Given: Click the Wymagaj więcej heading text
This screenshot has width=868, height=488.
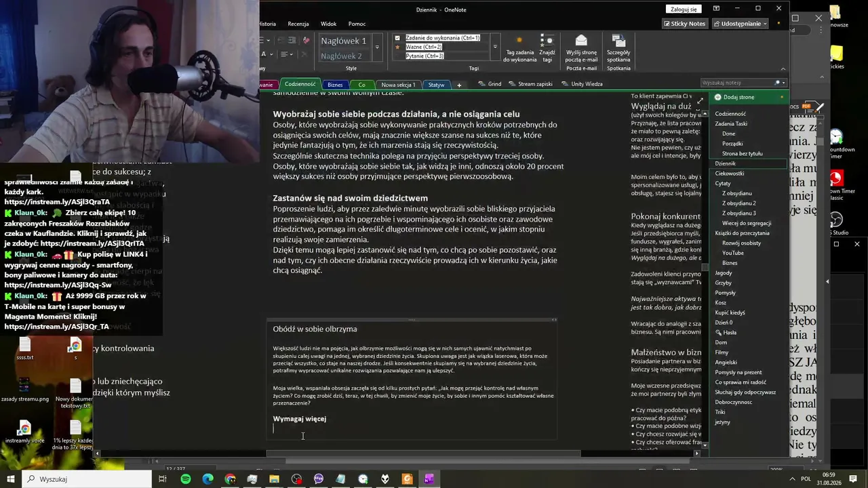Looking at the screenshot, I should tap(300, 419).
